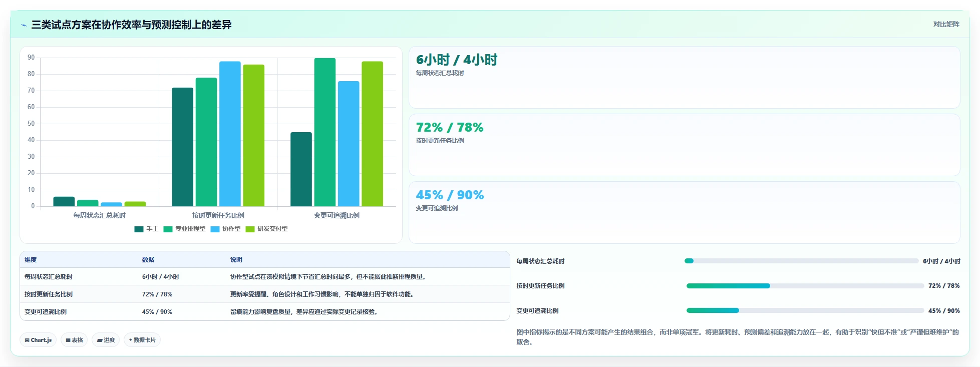Click the 变更可追溯比例 progress bar
Image resolution: width=980 pixels, height=367 pixels.
[x=805, y=310]
